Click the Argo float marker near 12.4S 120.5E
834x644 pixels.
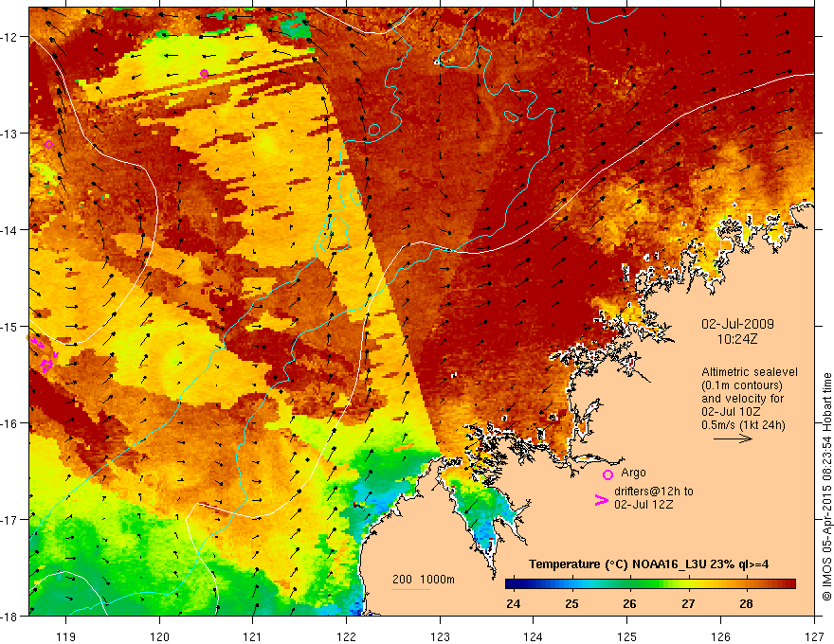205,73
